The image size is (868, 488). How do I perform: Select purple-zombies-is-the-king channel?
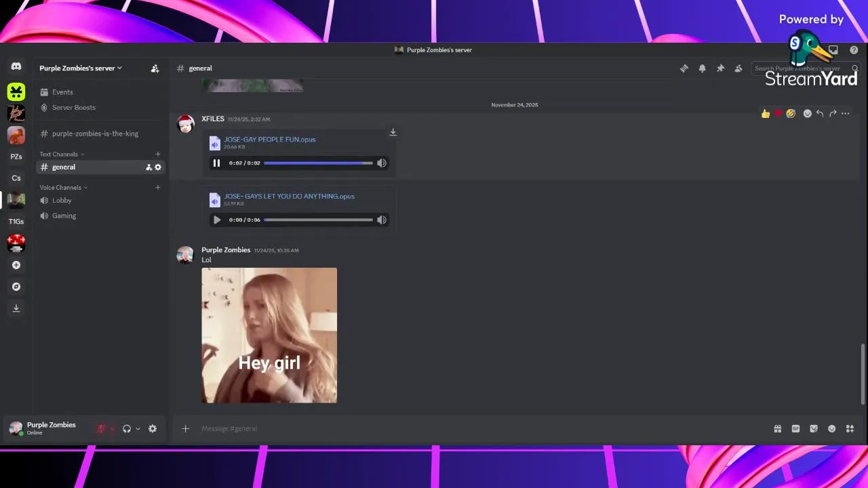[100, 134]
